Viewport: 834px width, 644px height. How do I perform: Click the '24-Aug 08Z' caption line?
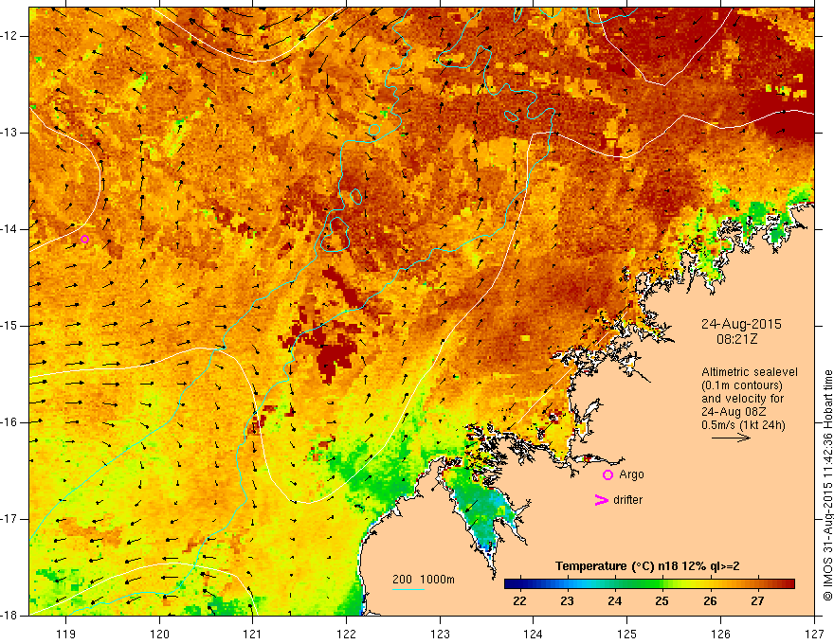(x=732, y=412)
